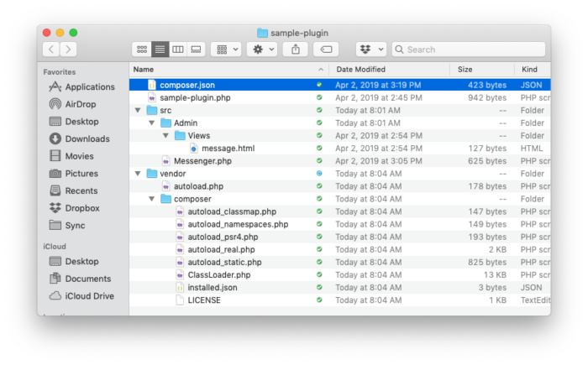Click the Edit Tags toolbar button

(326, 50)
